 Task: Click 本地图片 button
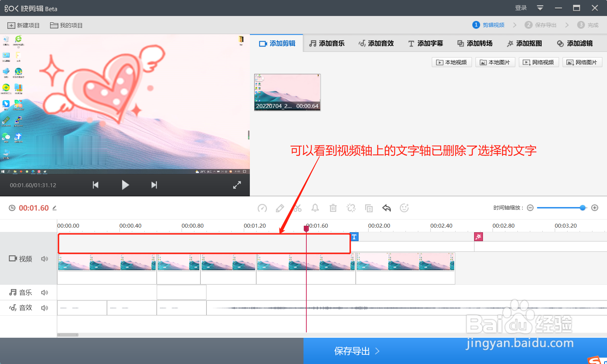495,62
